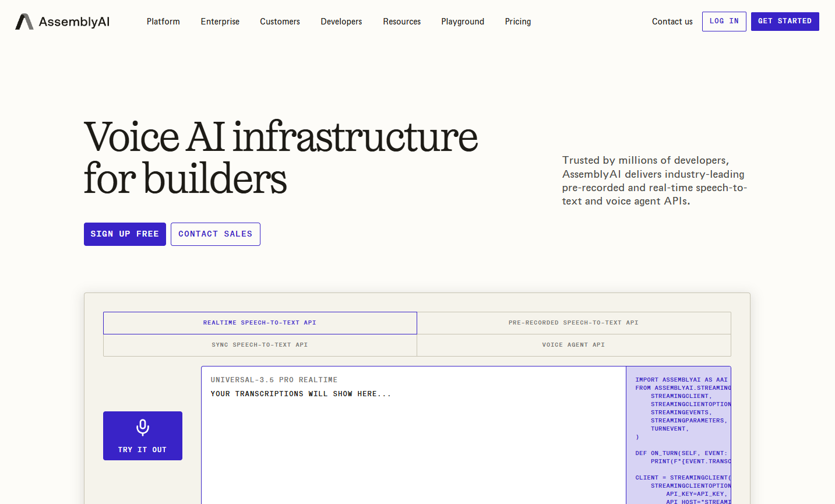835x504 pixels.
Task: Open the Developers menu
Action: 341,22
